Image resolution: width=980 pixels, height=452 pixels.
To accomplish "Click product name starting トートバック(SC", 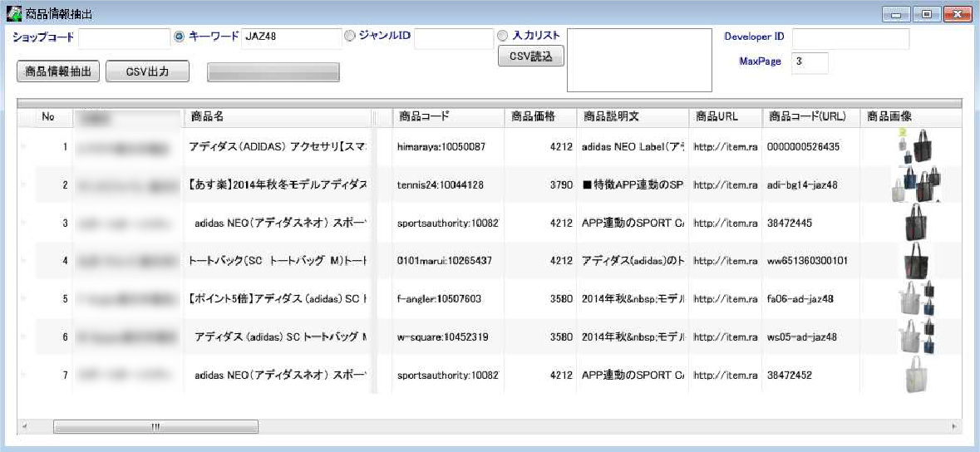I will pos(278,260).
